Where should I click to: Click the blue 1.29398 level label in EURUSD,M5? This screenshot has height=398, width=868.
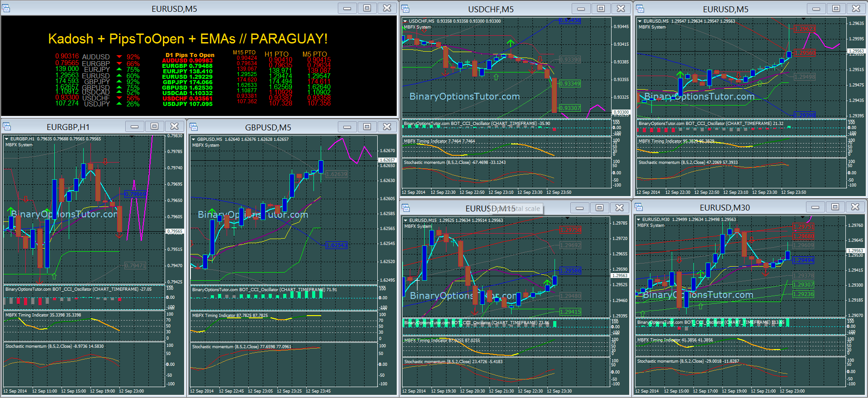coord(805,115)
